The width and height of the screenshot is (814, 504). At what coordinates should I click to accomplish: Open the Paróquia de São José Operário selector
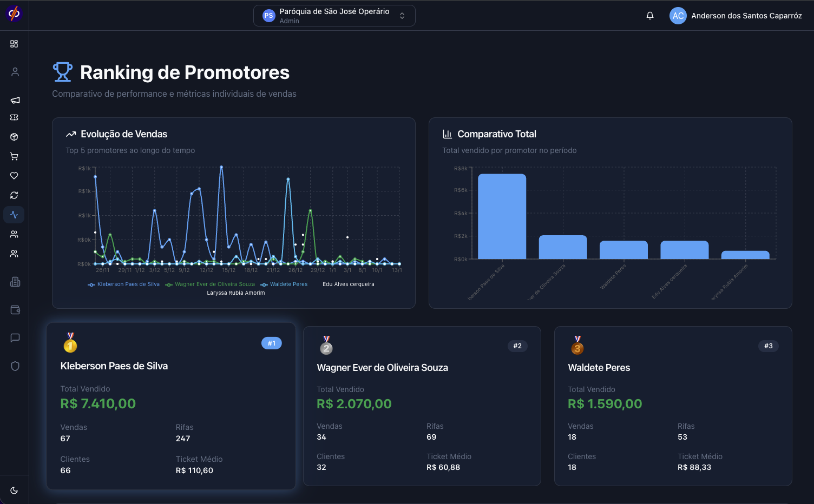pyautogui.click(x=334, y=16)
